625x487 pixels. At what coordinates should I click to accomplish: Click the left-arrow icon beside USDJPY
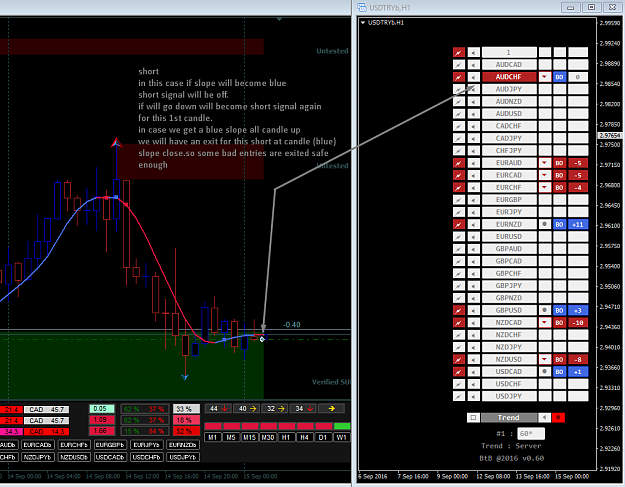pyautogui.click(x=474, y=396)
